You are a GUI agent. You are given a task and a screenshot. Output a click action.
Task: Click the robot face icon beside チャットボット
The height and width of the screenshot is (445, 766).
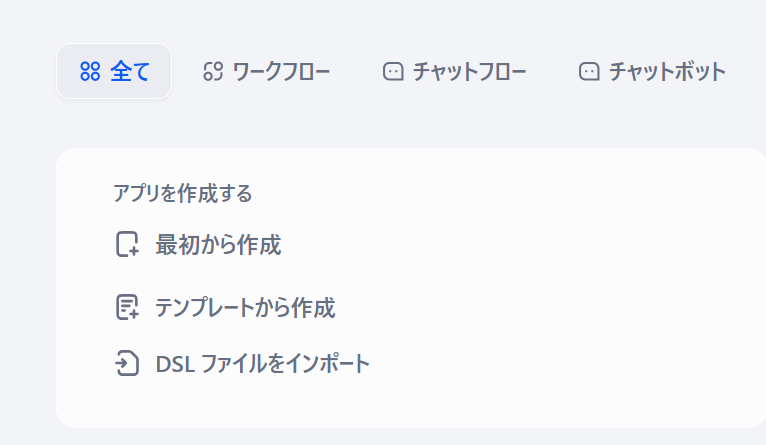click(x=589, y=71)
